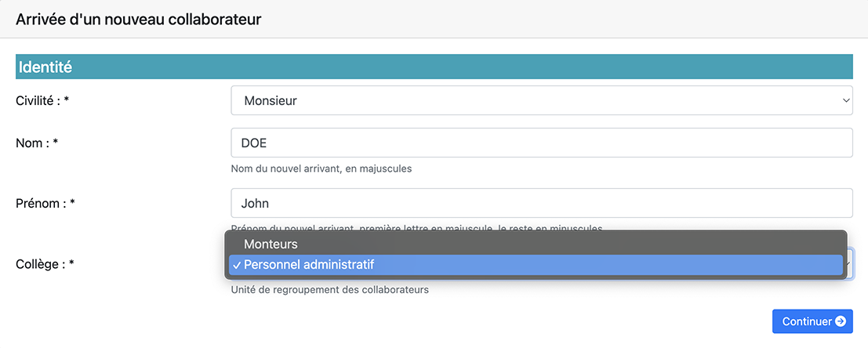Open the Civilité dropdown showing Monsieur
Screen dimensions: 868x348
pyautogui.click(x=541, y=101)
